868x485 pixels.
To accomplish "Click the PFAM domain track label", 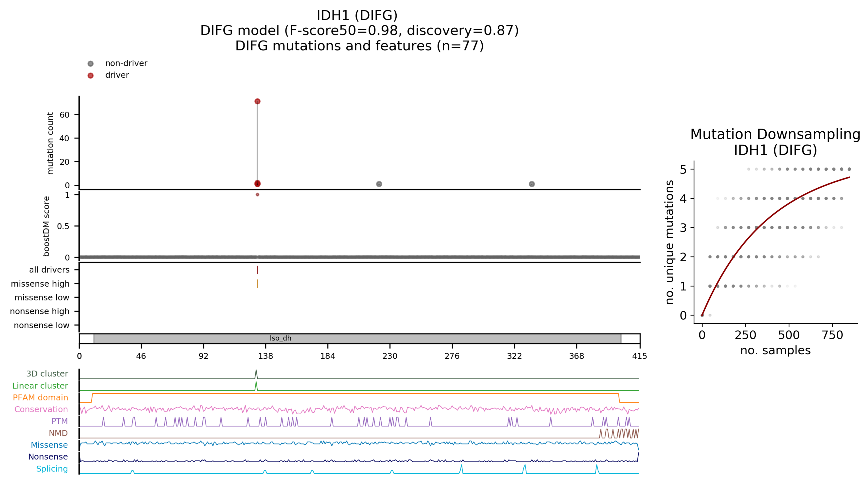I will tap(40, 397).
